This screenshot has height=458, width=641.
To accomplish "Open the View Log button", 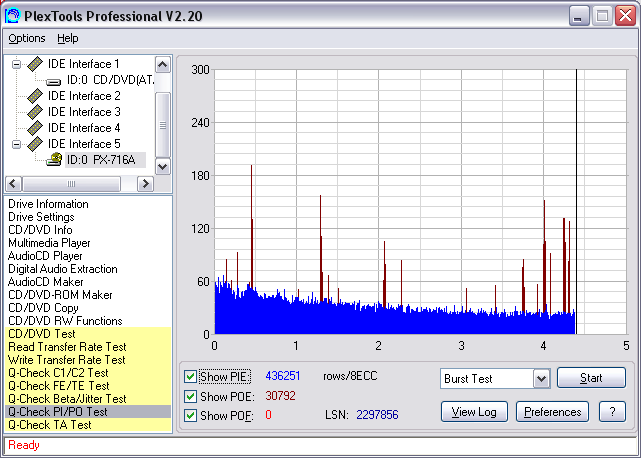I will click(x=474, y=412).
